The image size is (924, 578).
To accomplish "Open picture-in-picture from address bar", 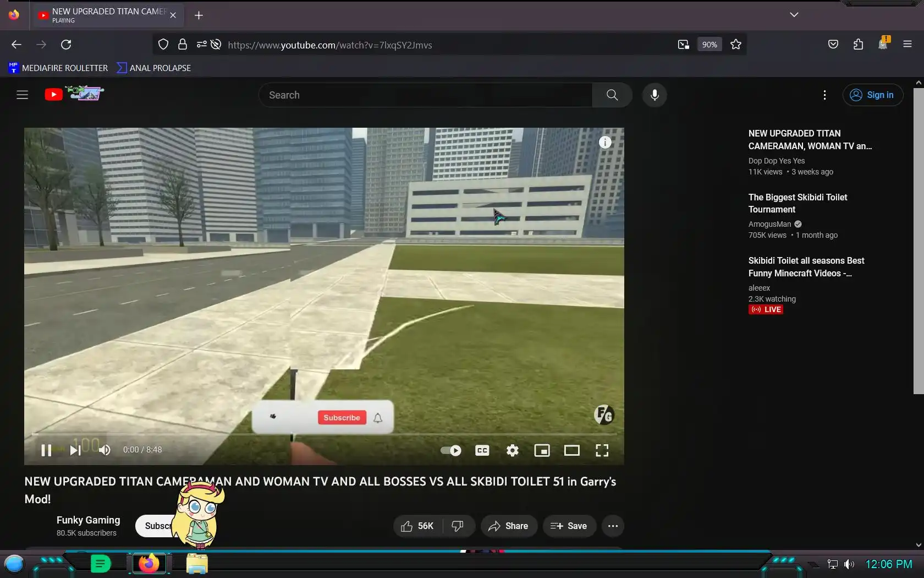I will point(683,45).
